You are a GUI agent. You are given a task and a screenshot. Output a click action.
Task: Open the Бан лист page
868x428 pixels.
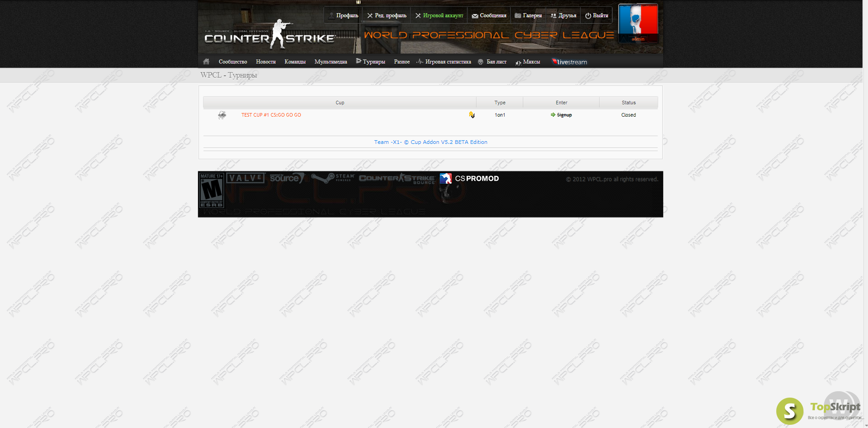click(492, 62)
